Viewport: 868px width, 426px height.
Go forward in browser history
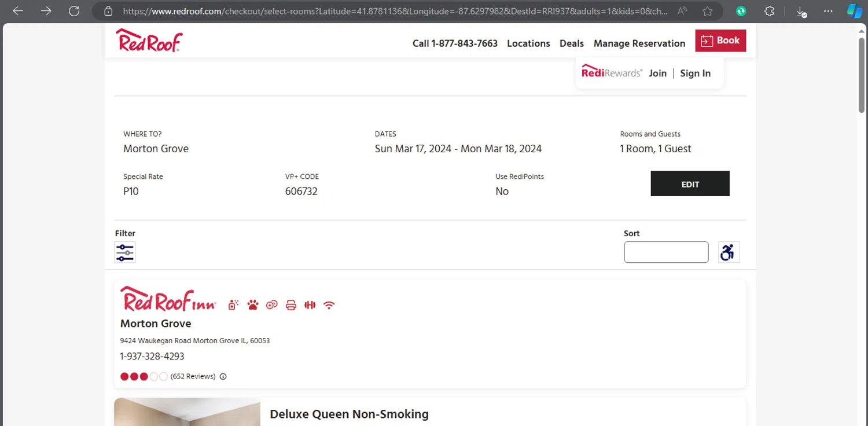(x=46, y=11)
